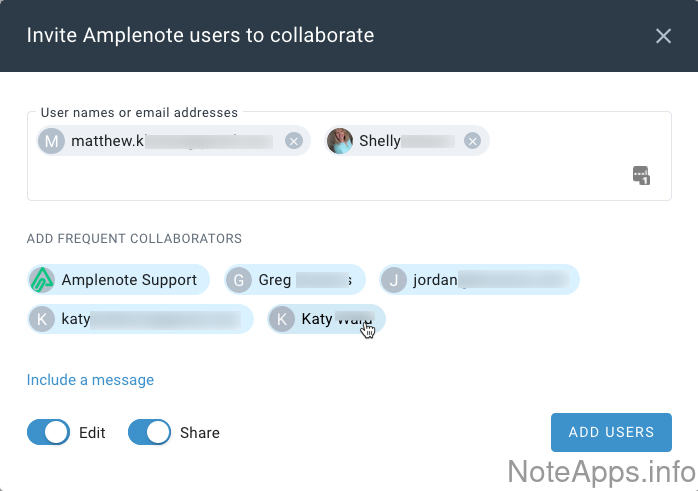Click the J avatar for jordan
This screenshot has height=491, width=698.
coord(394,280)
